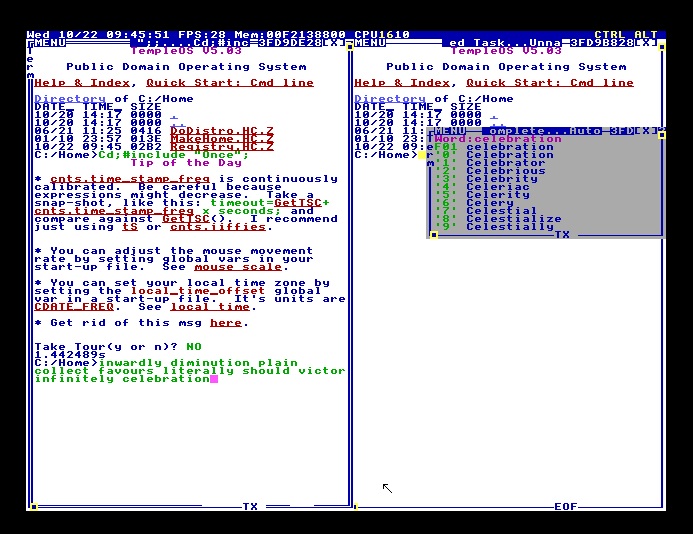The image size is (693, 534).
Task: Click the GetTSC+ link after timeout=
Action: click(x=301, y=203)
